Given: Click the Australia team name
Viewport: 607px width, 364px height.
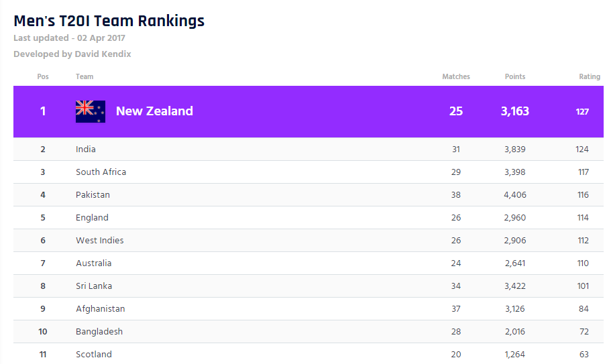Looking at the screenshot, I should click(x=93, y=263).
